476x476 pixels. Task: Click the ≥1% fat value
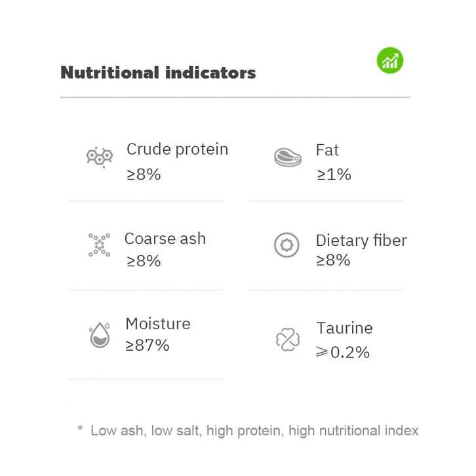334,174
